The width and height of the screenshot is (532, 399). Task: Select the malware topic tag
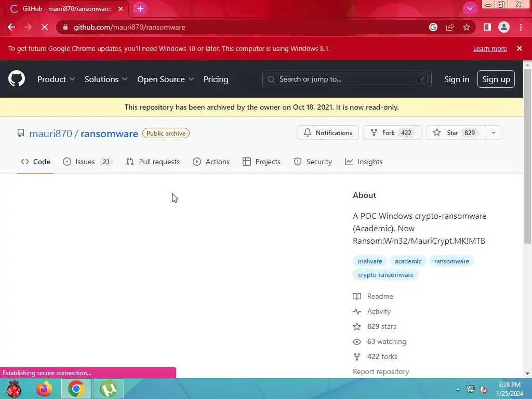[x=370, y=261]
